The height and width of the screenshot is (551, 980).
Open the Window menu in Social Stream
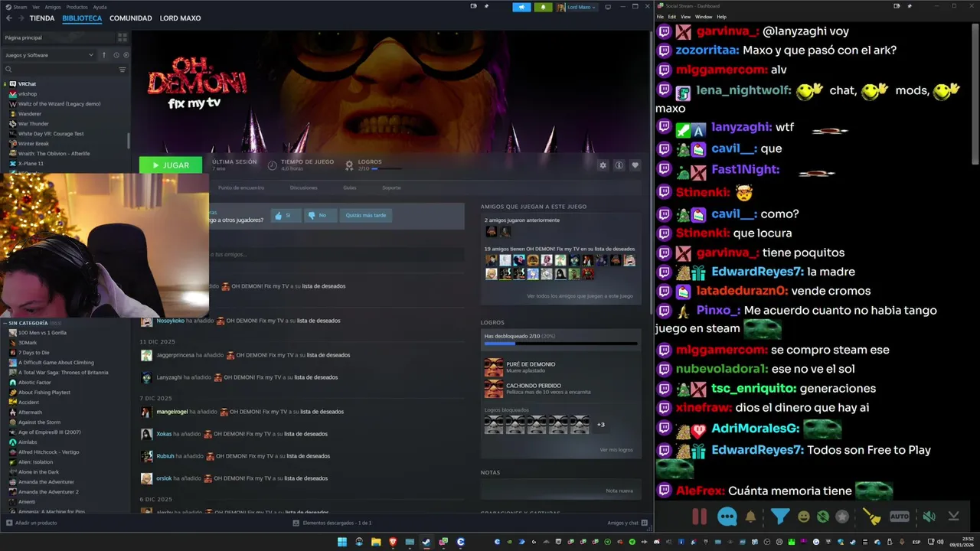[x=704, y=16]
